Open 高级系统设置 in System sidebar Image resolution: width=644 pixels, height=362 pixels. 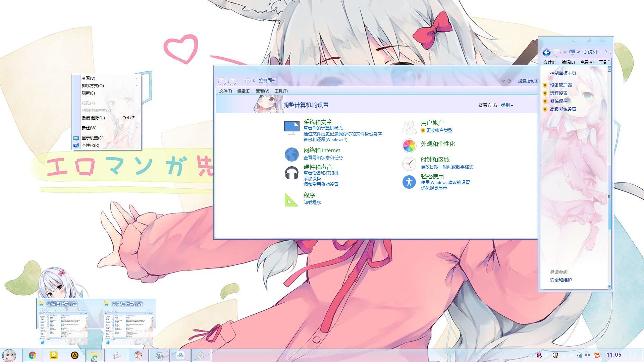click(x=563, y=109)
